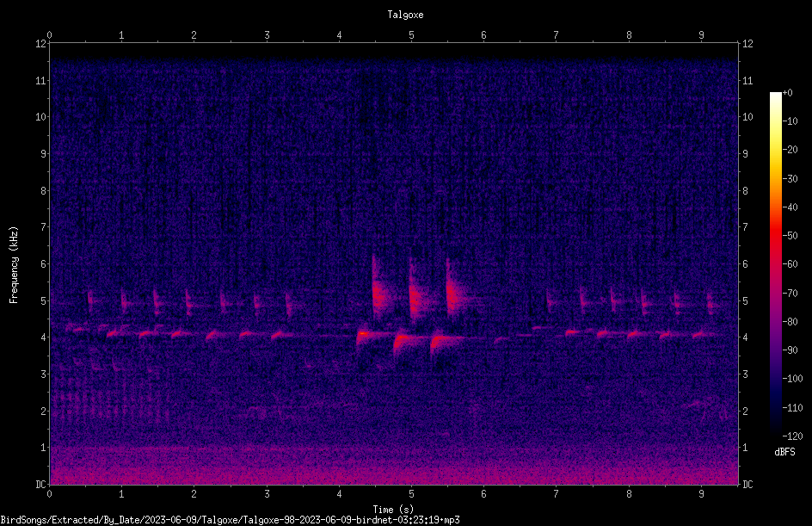Click the 4 second tick on the bottom time axis
This screenshot has height=526, width=812.
pos(339,494)
